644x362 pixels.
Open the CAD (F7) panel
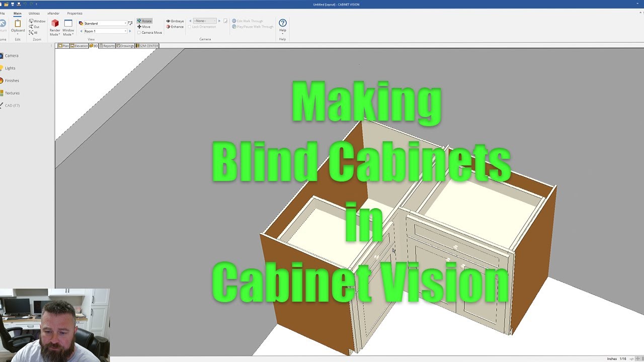10,106
